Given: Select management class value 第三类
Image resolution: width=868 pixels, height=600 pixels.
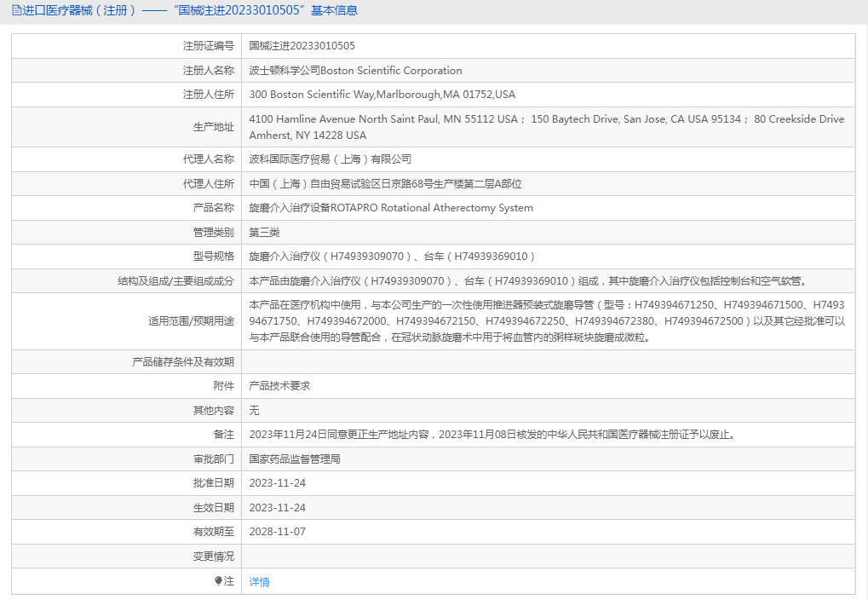Looking at the screenshot, I should tap(264, 232).
